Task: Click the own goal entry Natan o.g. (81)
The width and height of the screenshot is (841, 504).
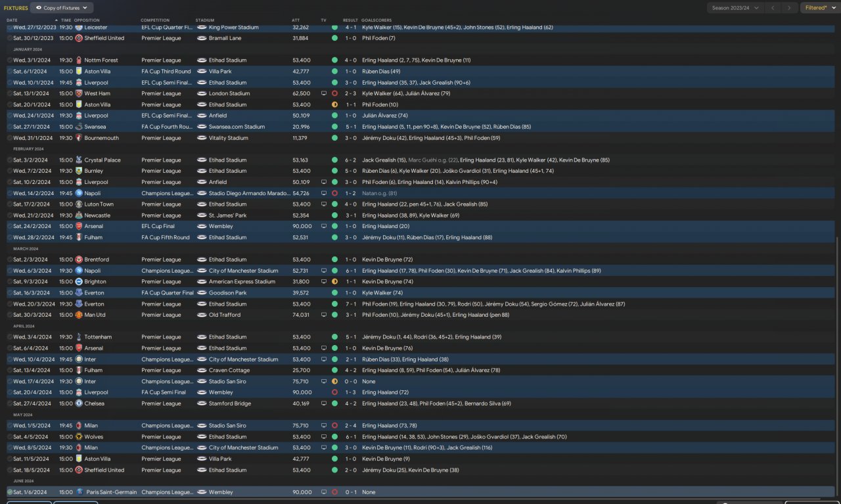Action: tap(379, 193)
